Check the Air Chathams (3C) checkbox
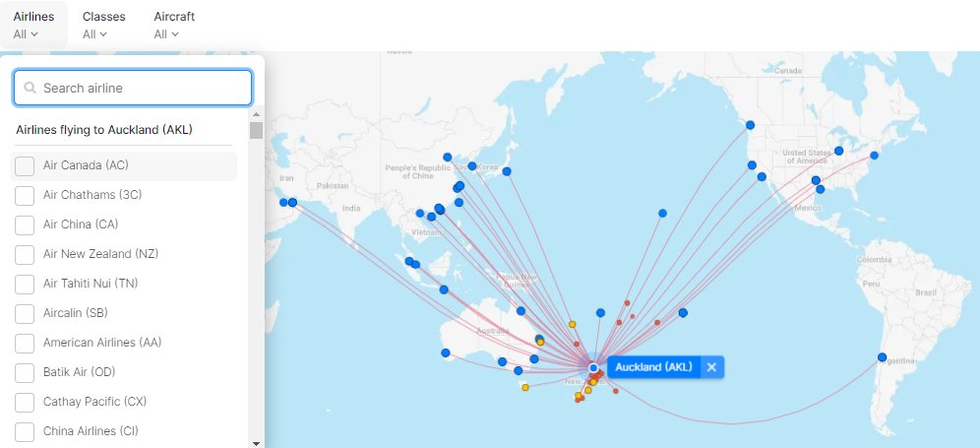Screen dimensions: 980x448 click(x=25, y=195)
